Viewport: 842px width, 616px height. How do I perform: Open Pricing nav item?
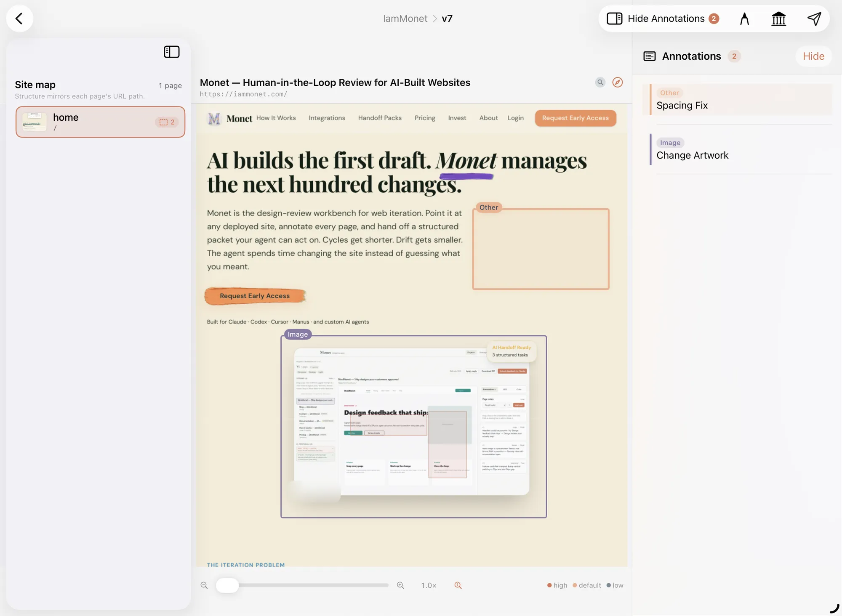(425, 118)
